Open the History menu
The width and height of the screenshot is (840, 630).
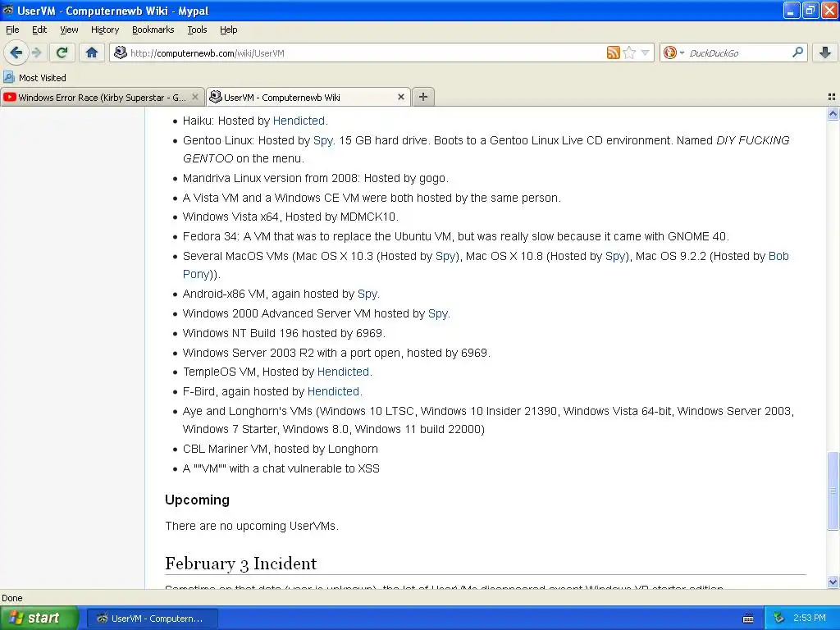104,30
